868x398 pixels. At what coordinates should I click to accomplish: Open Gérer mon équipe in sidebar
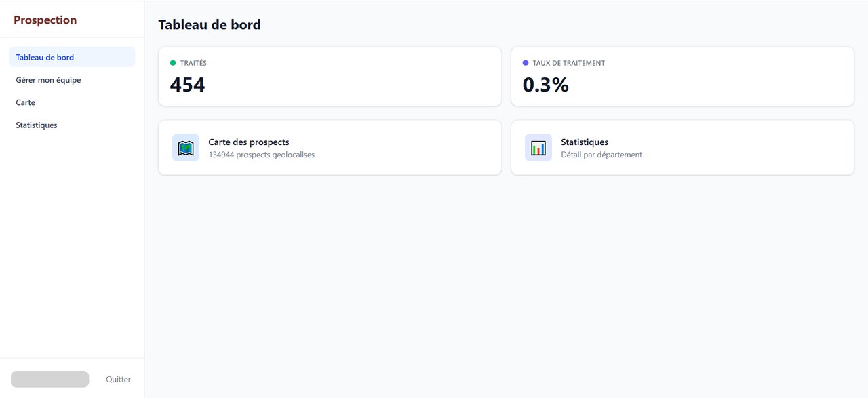[x=72, y=80]
